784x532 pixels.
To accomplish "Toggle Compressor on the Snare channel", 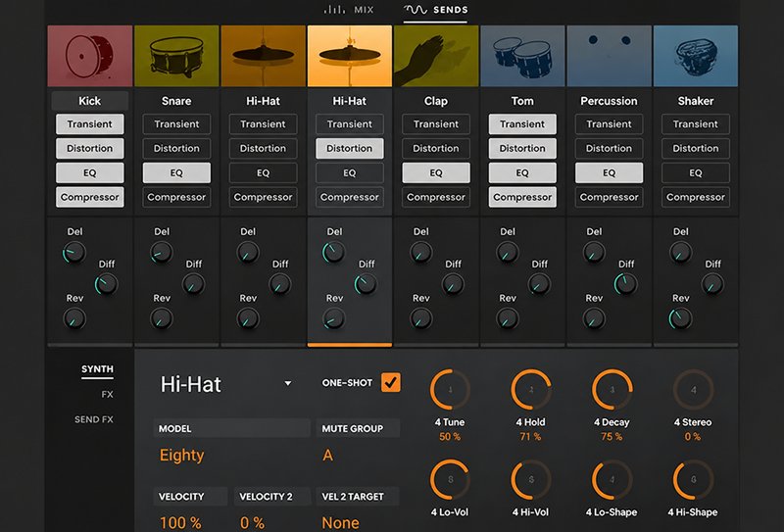I will 176,197.
